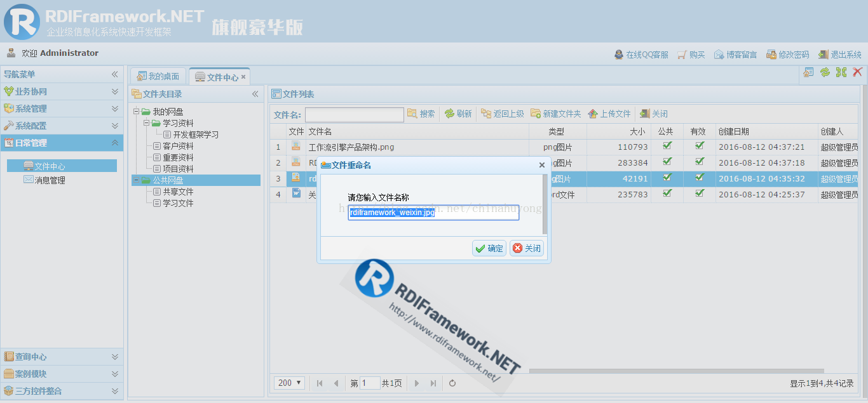Click 确定 to confirm rename
The height and width of the screenshot is (403, 868).
pyautogui.click(x=489, y=248)
